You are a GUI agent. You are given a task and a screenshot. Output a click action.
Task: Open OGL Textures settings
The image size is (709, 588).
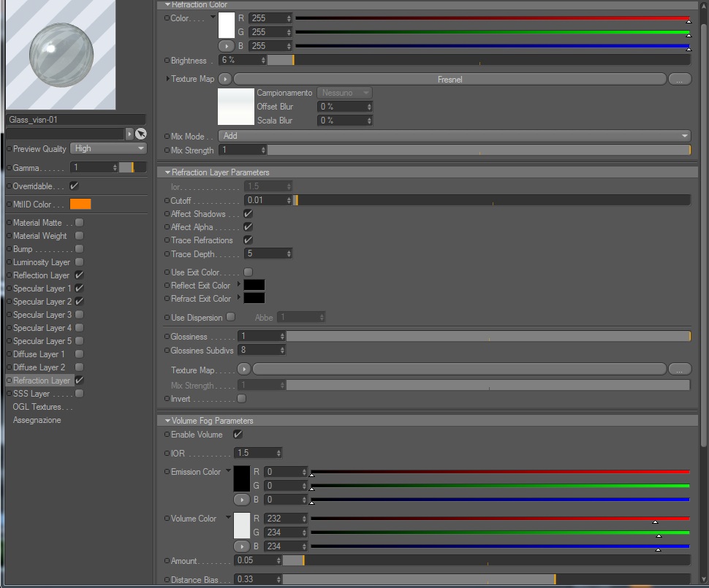coord(42,407)
